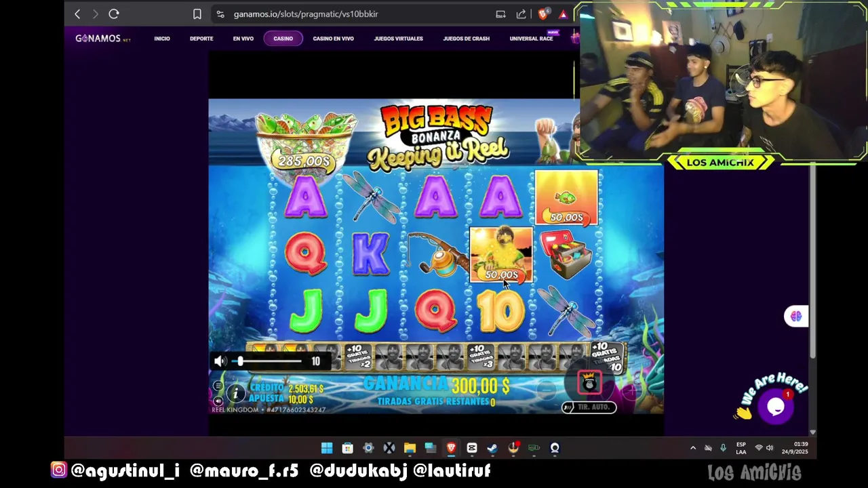Show hidden system tray icons chevron
The height and width of the screenshot is (488, 868).
(692, 448)
